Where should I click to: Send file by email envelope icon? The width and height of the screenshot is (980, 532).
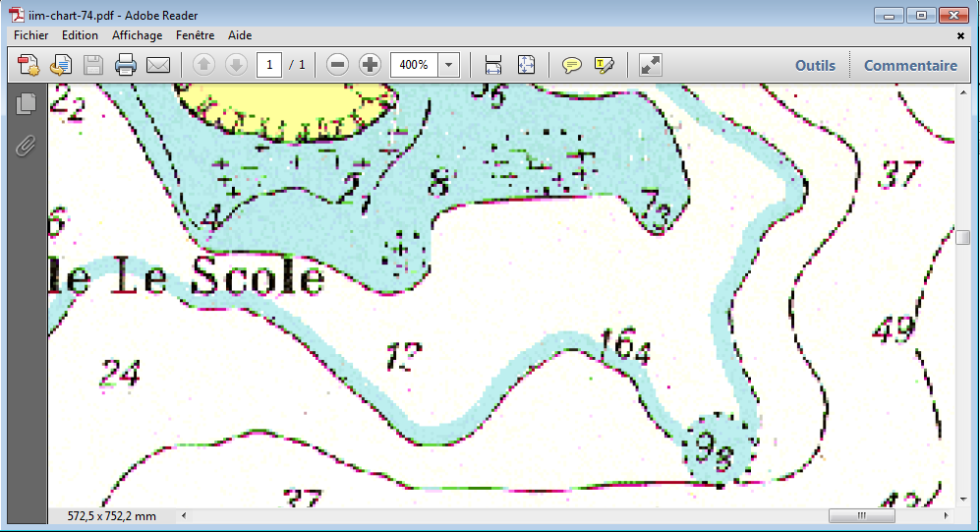[x=158, y=66]
